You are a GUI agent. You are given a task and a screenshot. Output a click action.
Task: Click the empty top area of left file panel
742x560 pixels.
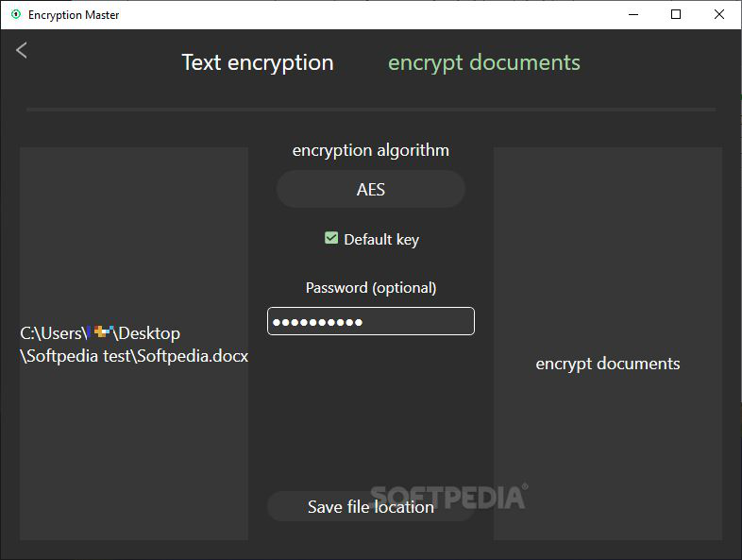[134, 228]
